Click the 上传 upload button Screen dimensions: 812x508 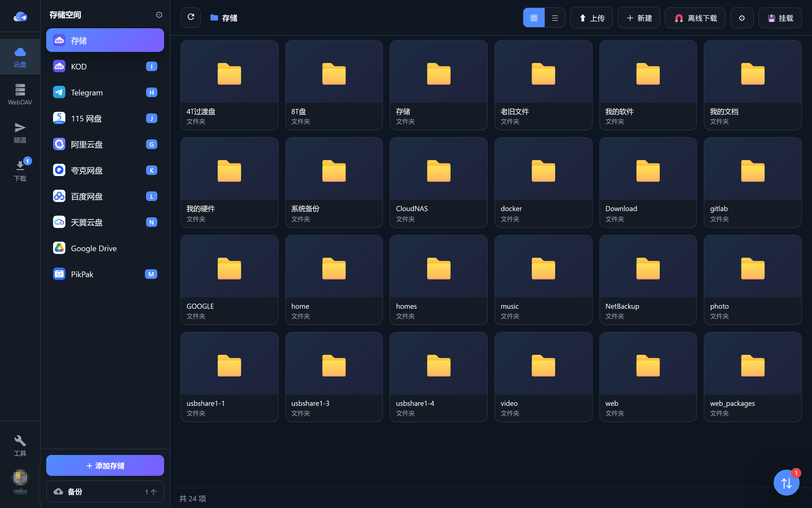coord(591,18)
